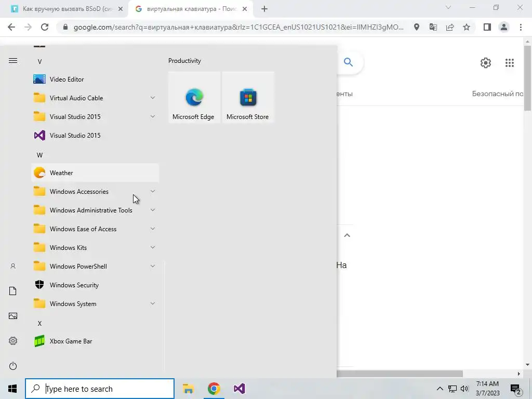Click the taskbar search box

click(100, 389)
